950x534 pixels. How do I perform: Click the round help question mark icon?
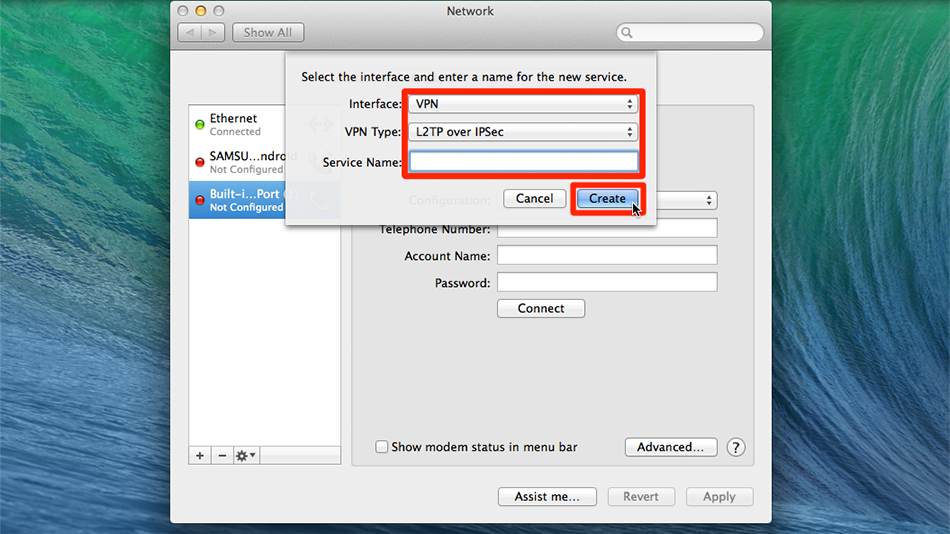click(736, 447)
